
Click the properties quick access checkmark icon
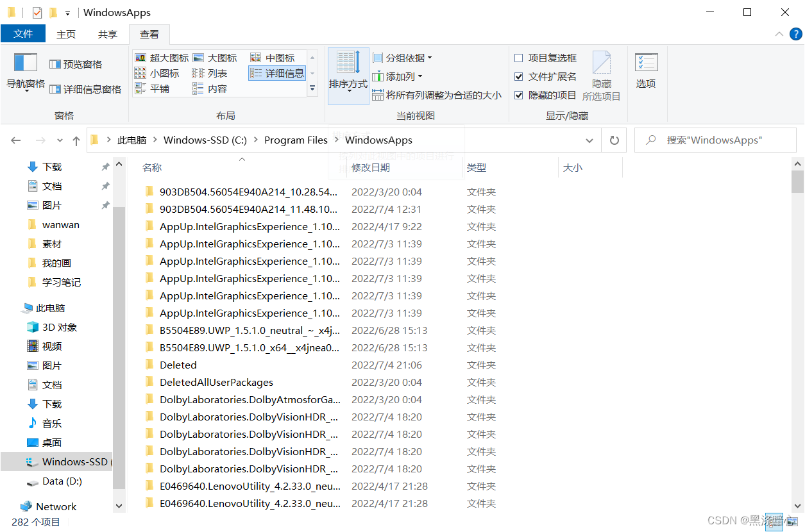[x=37, y=12]
